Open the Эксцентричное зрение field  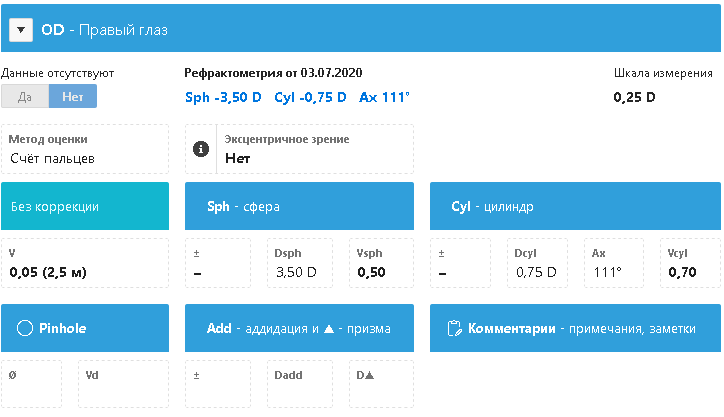tap(315, 149)
